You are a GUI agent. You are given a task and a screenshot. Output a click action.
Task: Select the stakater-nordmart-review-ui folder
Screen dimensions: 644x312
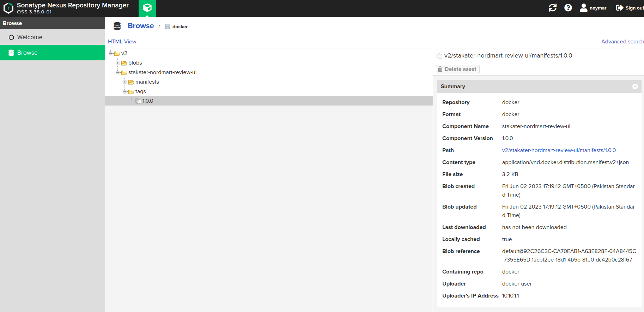[x=162, y=72]
